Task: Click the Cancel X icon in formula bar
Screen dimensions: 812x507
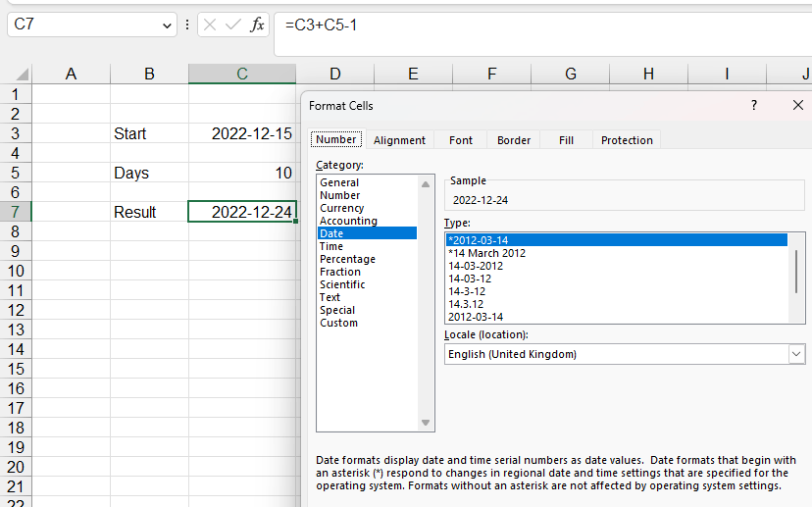Action: [x=210, y=25]
